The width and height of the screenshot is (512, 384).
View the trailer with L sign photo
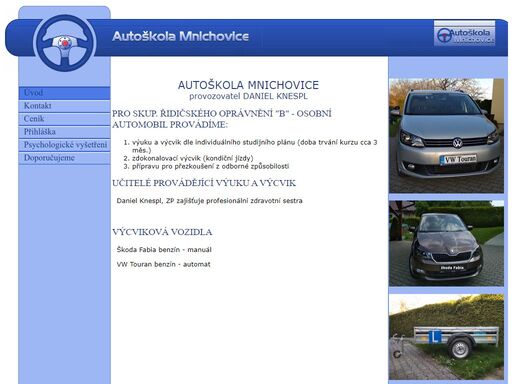446,337
